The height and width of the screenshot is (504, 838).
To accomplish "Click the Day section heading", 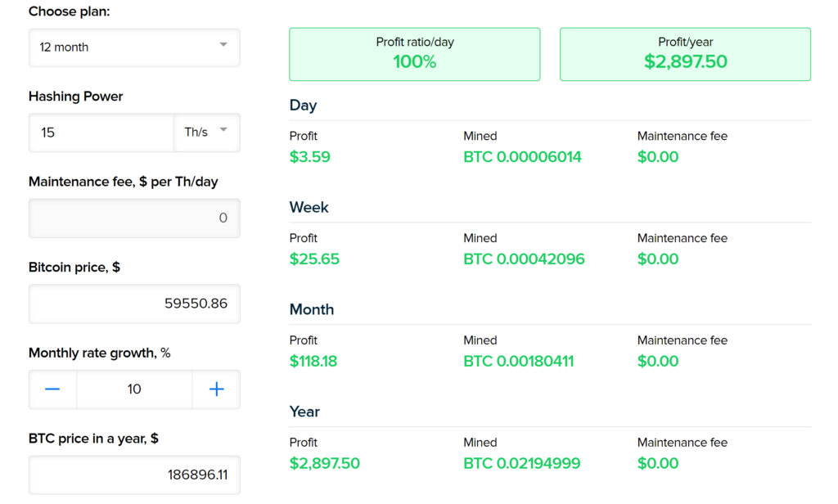I will [303, 106].
